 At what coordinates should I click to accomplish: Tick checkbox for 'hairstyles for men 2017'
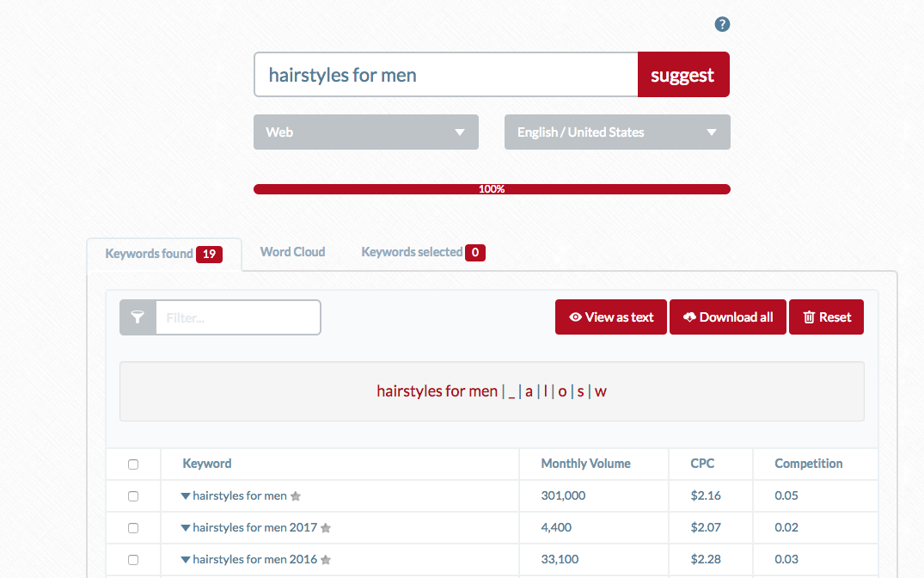tap(133, 528)
